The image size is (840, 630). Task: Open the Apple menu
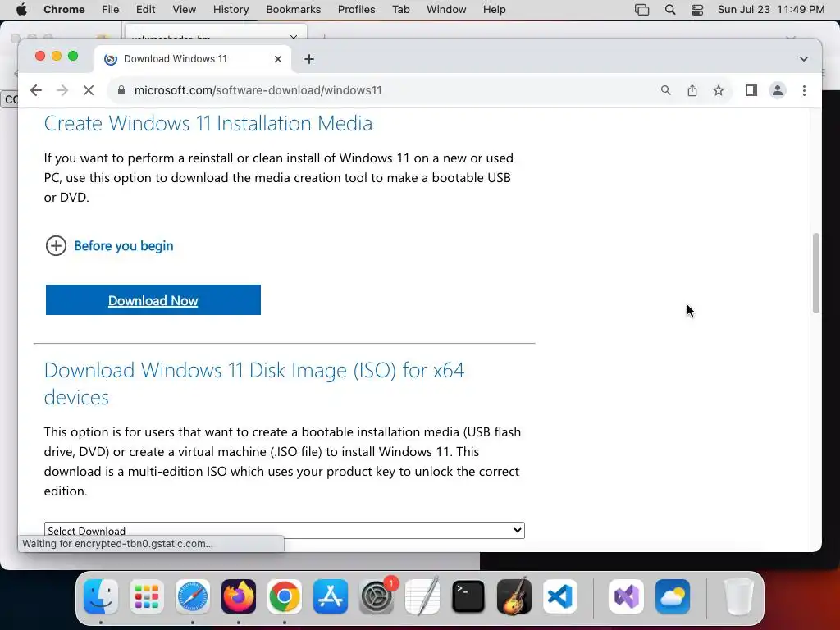[x=21, y=10]
